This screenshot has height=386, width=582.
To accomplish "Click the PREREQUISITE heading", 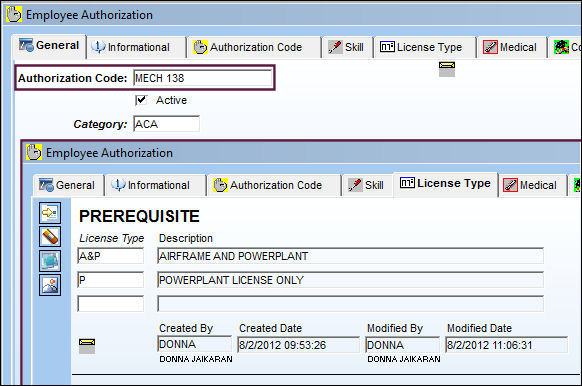I will 139,217.
